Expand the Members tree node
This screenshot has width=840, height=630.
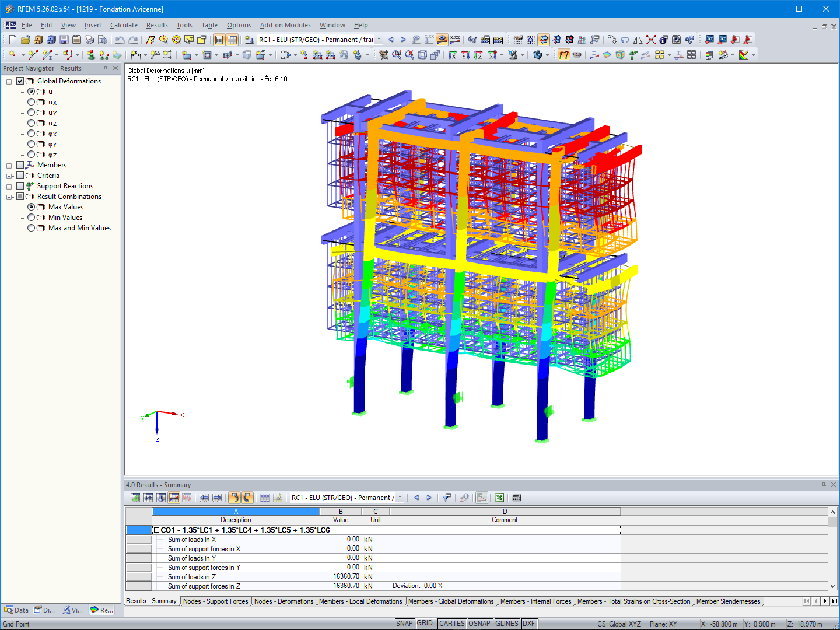[9, 165]
